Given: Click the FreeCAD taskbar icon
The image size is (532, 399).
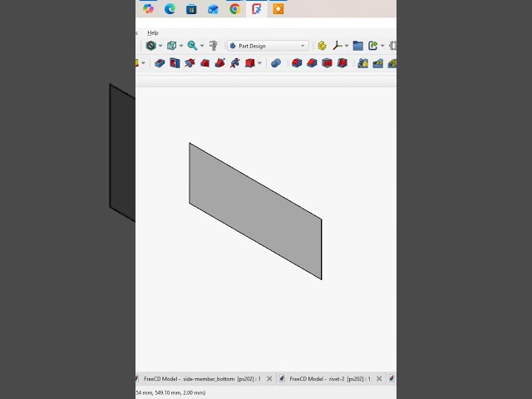Looking at the screenshot, I should [257, 9].
